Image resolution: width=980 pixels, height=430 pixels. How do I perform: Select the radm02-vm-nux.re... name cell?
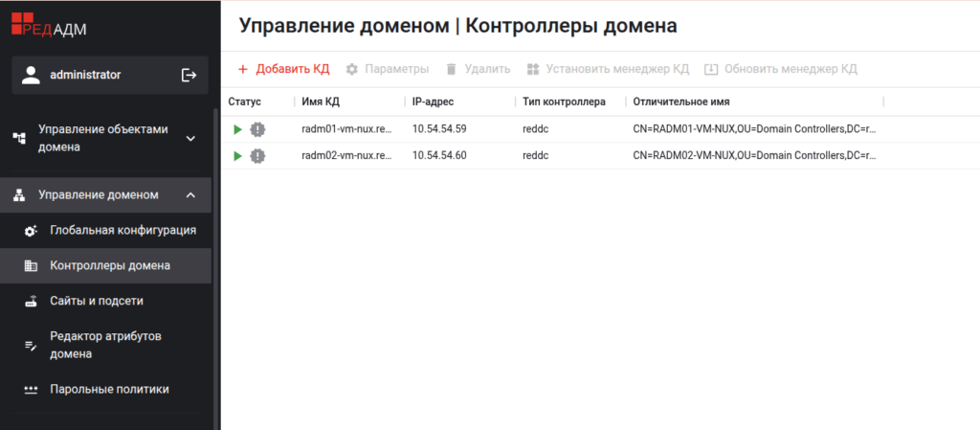[x=346, y=156]
